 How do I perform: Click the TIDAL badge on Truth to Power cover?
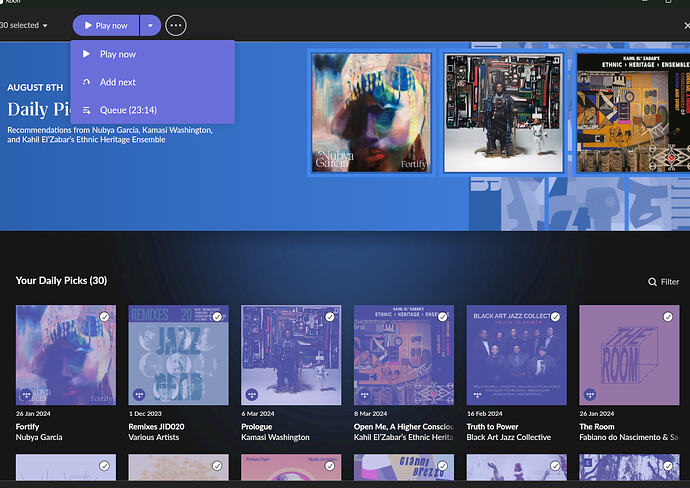click(x=477, y=395)
